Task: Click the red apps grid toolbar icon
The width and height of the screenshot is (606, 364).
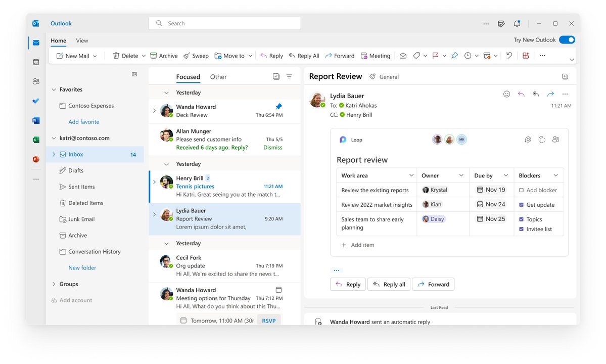Action: point(526,56)
